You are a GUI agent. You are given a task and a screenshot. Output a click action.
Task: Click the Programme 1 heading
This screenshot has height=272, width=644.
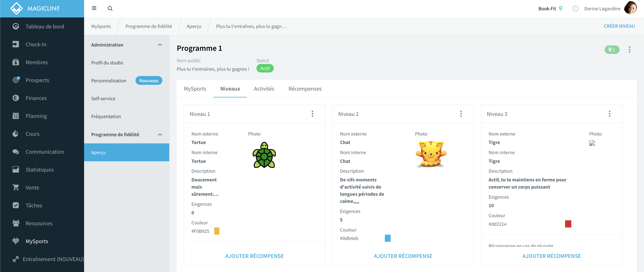199,48
